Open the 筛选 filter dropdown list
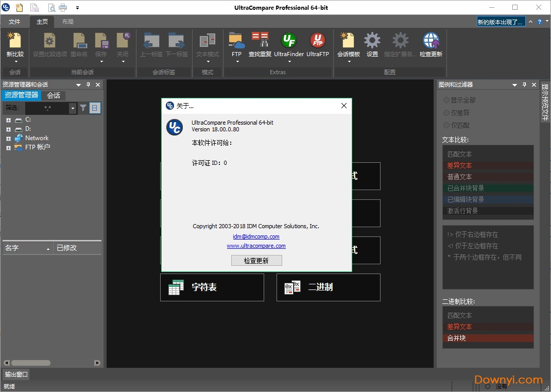Screen dimensions: 551x392 (x=72, y=108)
